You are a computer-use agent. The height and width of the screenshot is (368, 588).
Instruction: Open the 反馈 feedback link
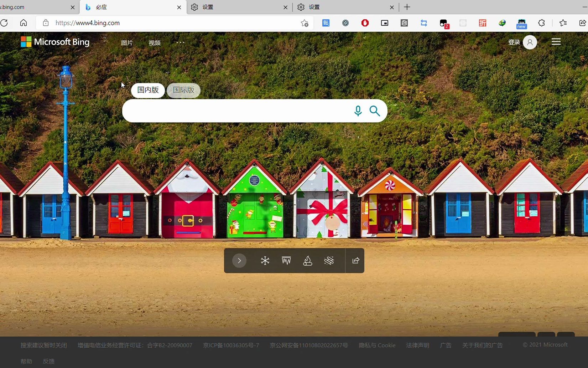pos(49,361)
